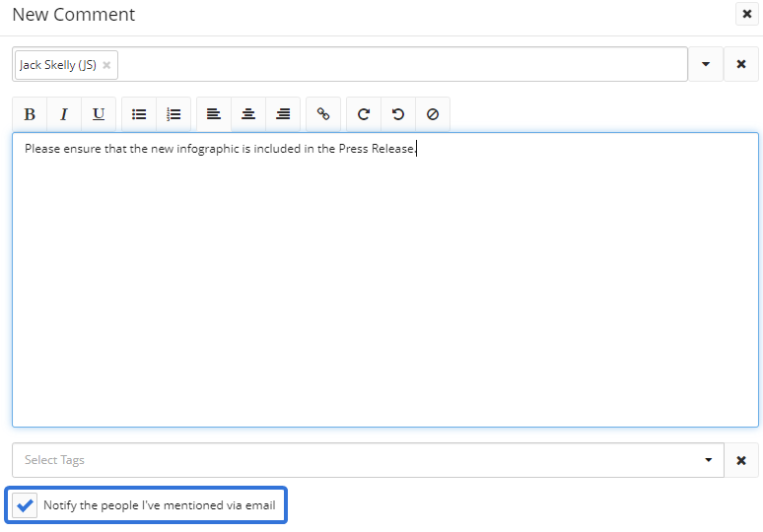Click inside the comment text area
This screenshot has width=763, height=532.
[384, 286]
